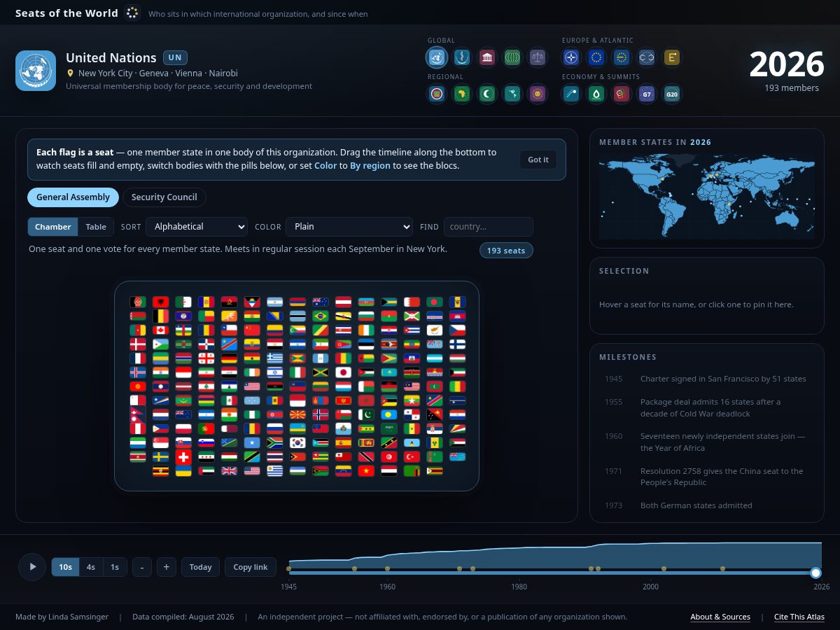Switch to the NATO compass-star icon
840x630 pixels.
point(571,57)
